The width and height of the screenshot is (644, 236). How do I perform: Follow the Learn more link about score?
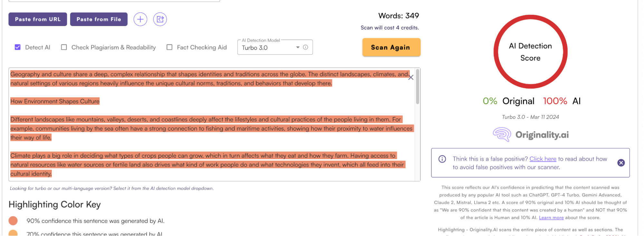pos(551,218)
